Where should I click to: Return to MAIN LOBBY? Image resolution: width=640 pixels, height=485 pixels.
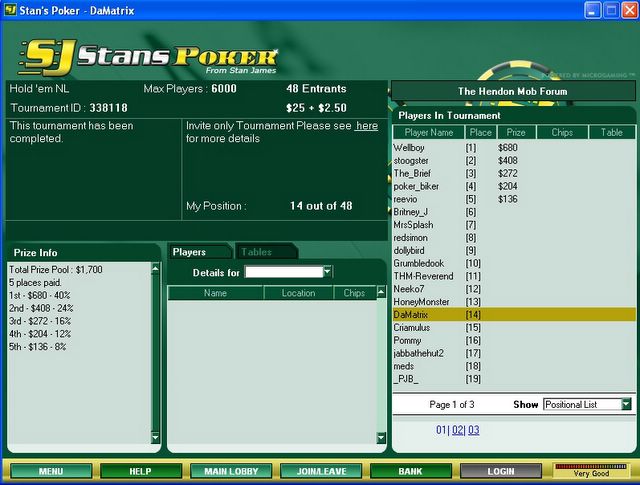click(x=231, y=471)
